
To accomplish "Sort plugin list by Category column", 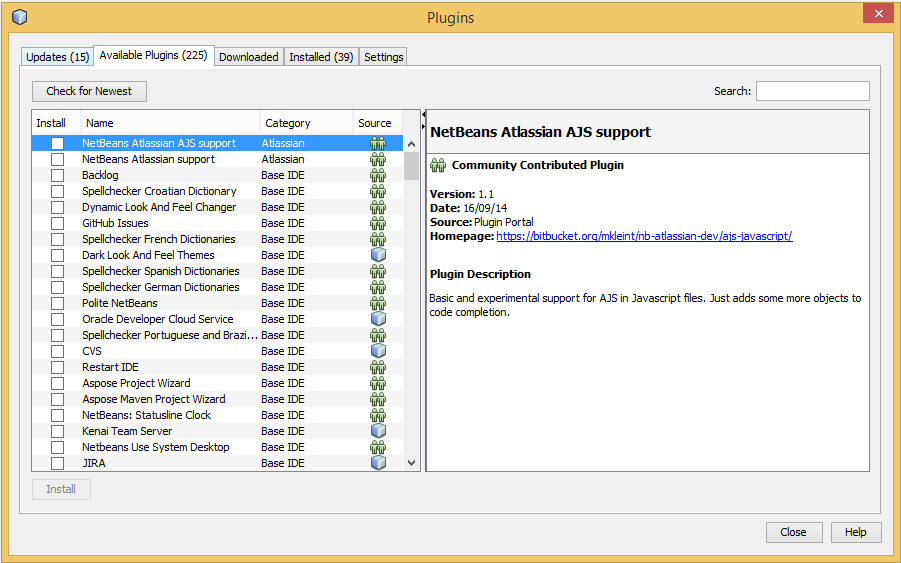I will pos(306,123).
